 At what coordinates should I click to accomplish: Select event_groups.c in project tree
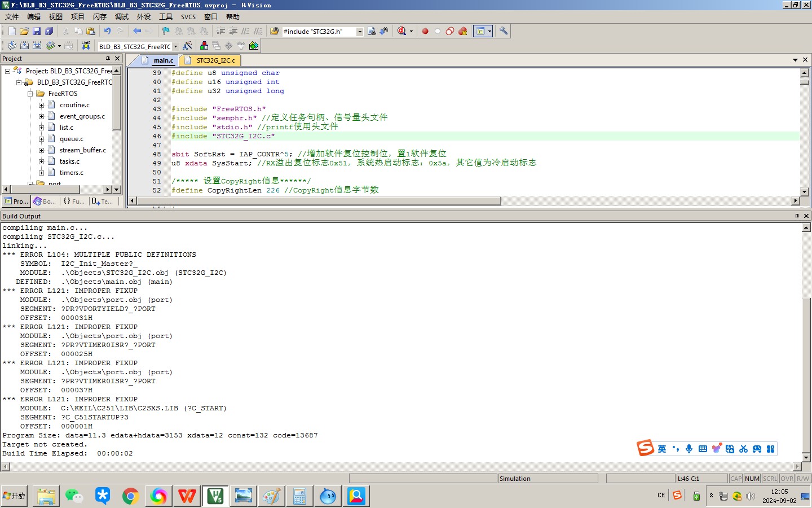pos(82,116)
